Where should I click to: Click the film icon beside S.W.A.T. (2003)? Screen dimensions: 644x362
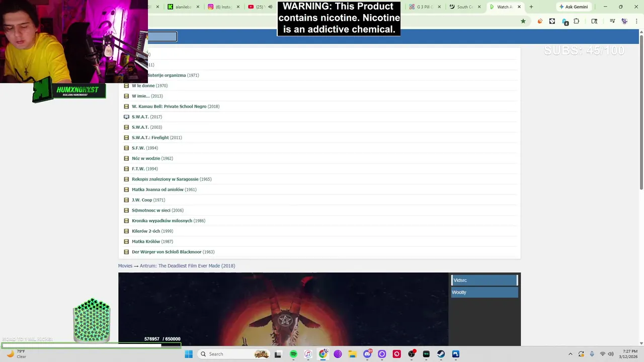click(x=126, y=127)
